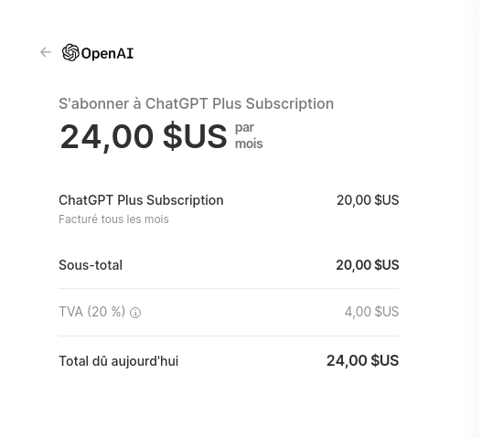Click the 'TVA (20 %)' tax label
The height and width of the screenshot is (438, 504).
[92, 312]
